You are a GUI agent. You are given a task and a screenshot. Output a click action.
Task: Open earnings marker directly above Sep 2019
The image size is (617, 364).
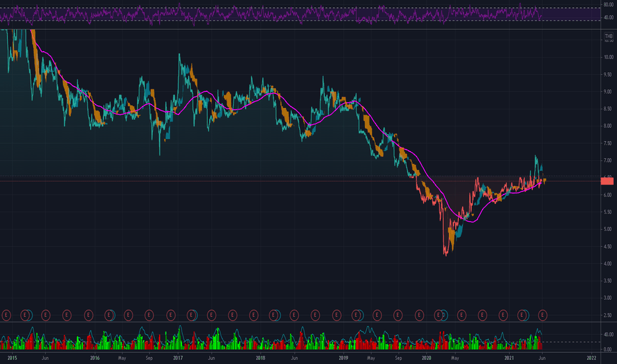tap(398, 315)
